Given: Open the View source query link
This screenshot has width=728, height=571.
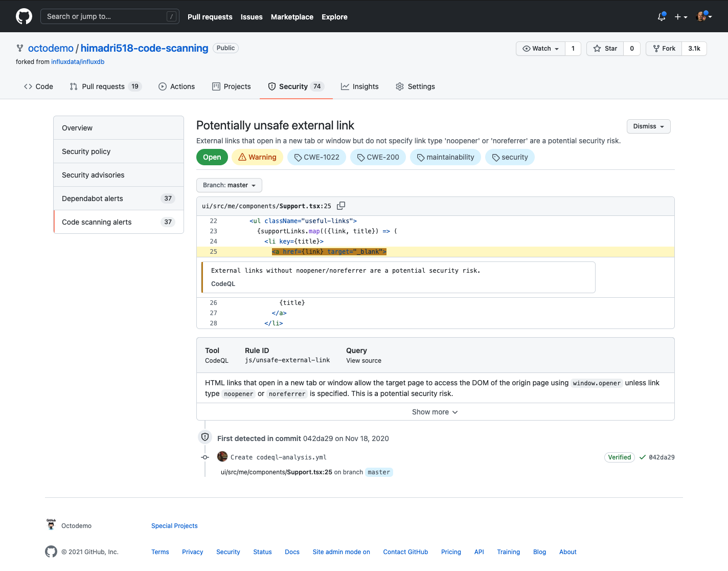Looking at the screenshot, I should pyautogui.click(x=363, y=361).
